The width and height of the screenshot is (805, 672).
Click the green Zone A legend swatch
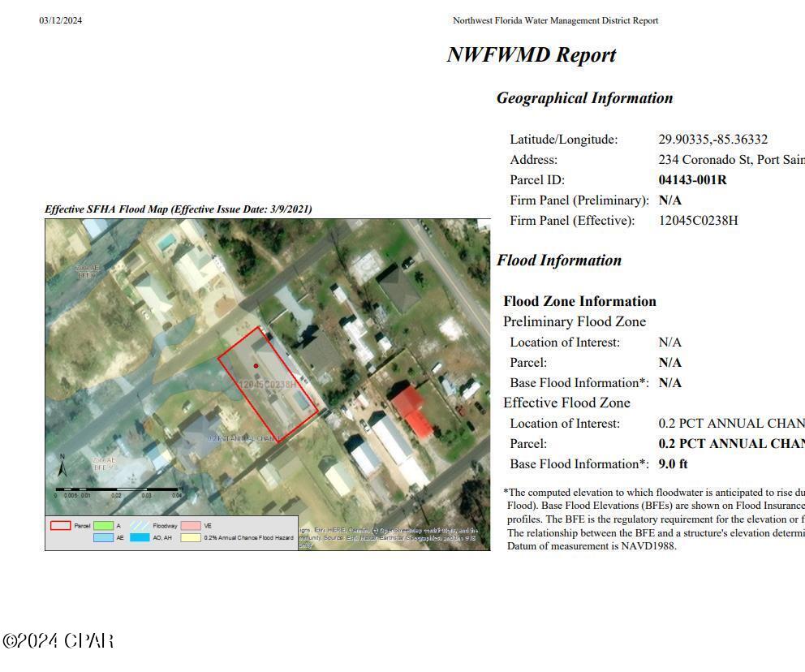coord(103,526)
